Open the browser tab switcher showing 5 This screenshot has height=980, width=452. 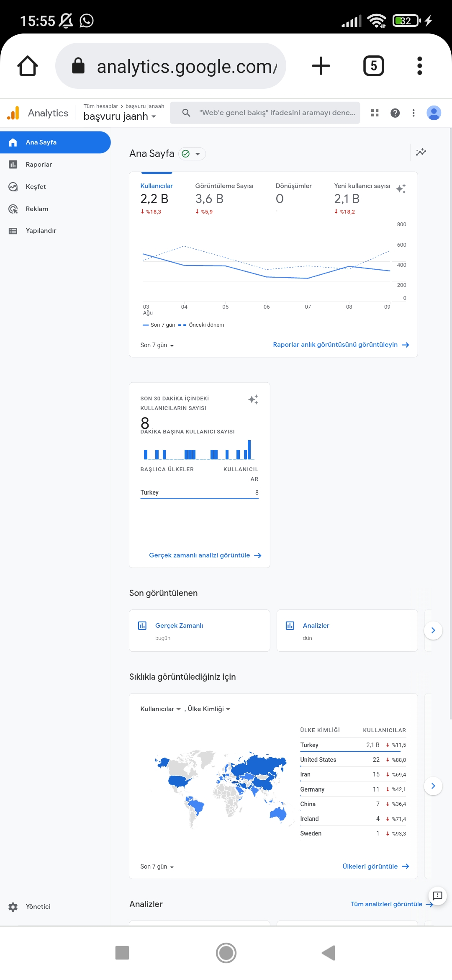tap(373, 66)
